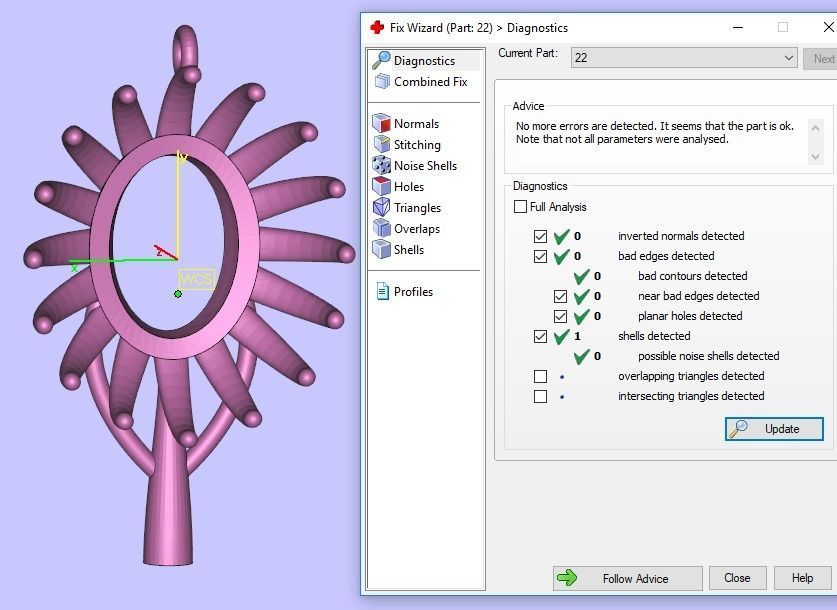Open the Holes fix page
This screenshot has width=837, height=610.
pyautogui.click(x=409, y=187)
